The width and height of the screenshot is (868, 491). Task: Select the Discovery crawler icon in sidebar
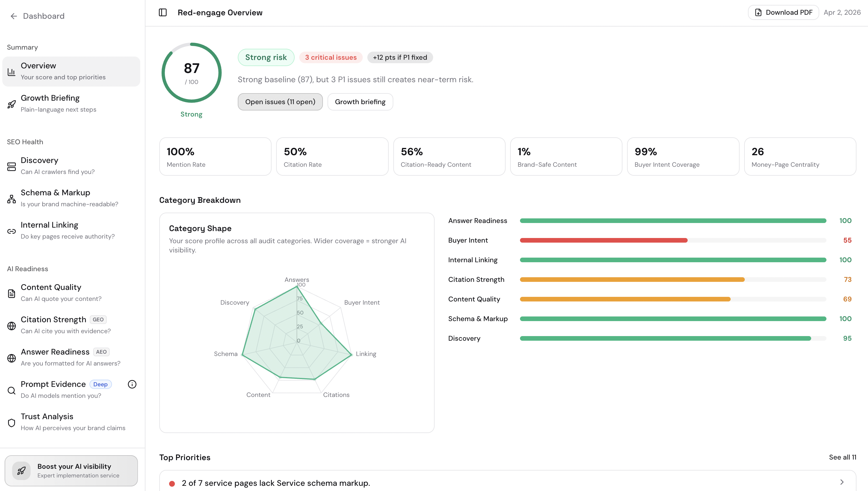coord(11,166)
